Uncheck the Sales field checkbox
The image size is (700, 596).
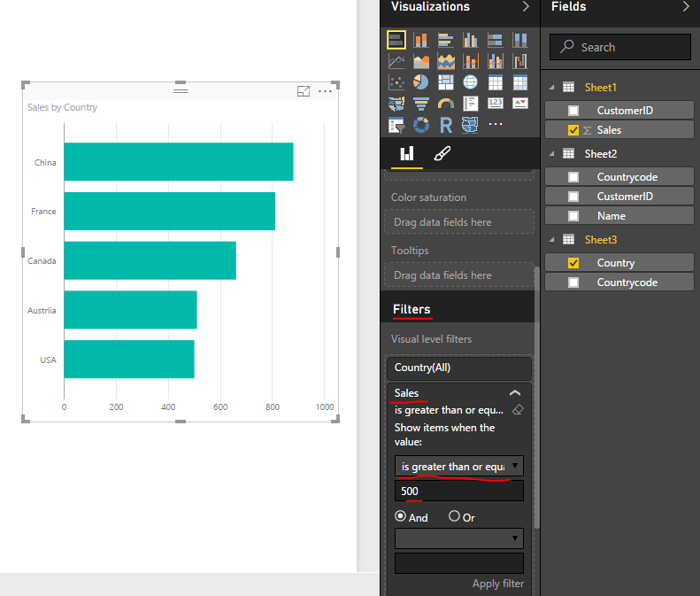[x=573, y=130]
